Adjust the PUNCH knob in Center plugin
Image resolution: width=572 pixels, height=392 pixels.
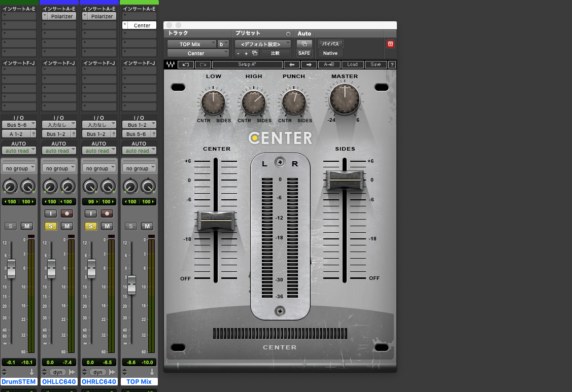click(294, 102)
